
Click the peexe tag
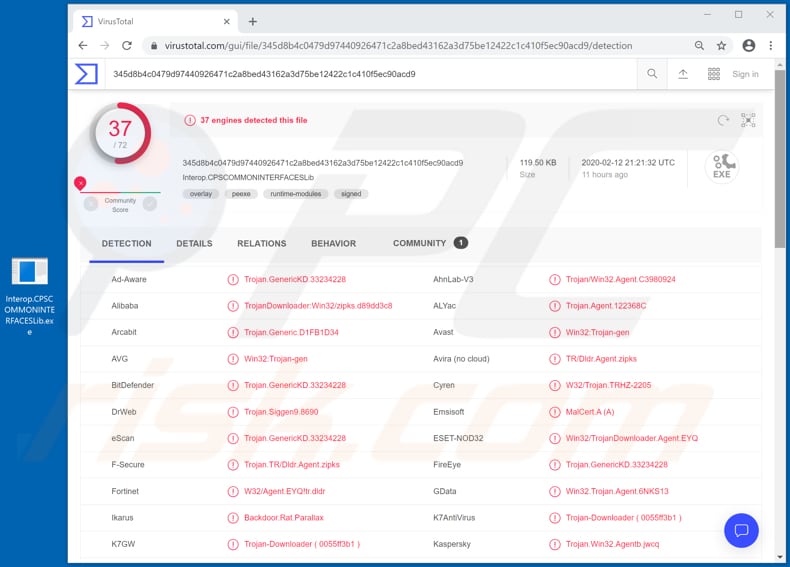tap(241, 194)
